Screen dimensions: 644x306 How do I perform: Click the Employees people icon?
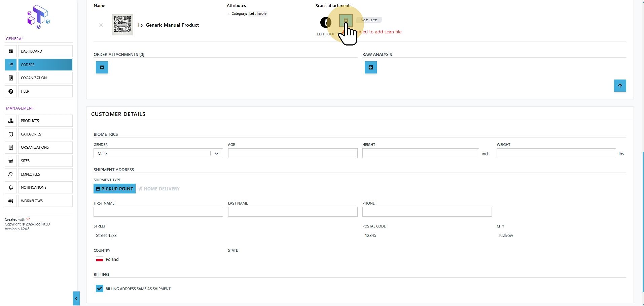coord(11,174)
